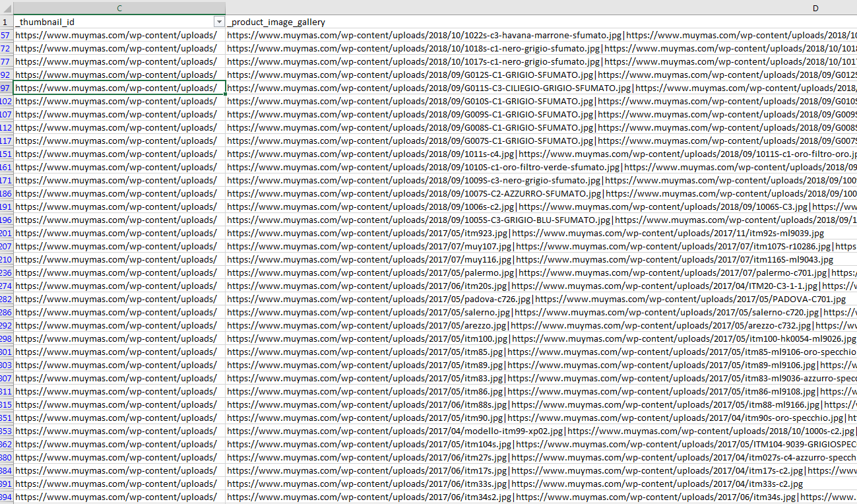
Task: Click gallery cell starting with muy107.jpg
Action: pyautogui.click(x=541, y=246)
